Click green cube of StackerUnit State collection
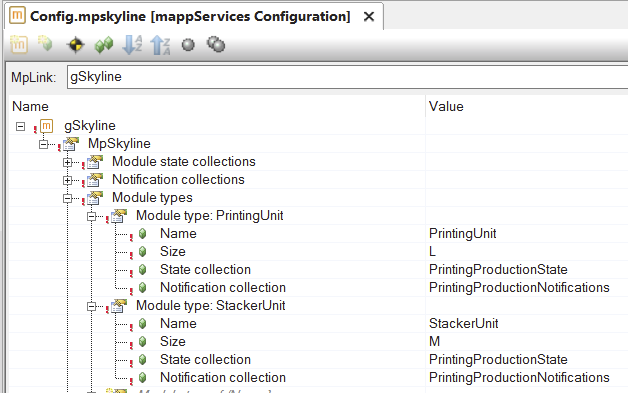This screenshot has width=628, height=393. (x=143, y=360)
